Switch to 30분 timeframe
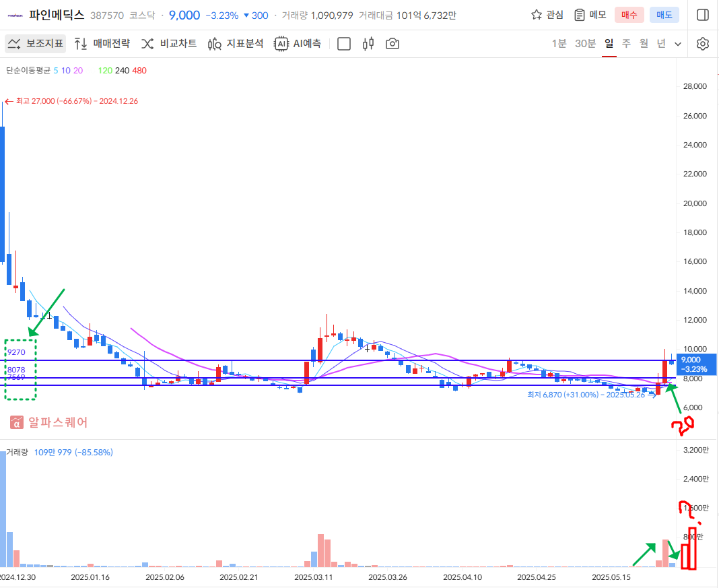Image resolution: width=719 pixels, height=588 pixels. tap(585, 44)
